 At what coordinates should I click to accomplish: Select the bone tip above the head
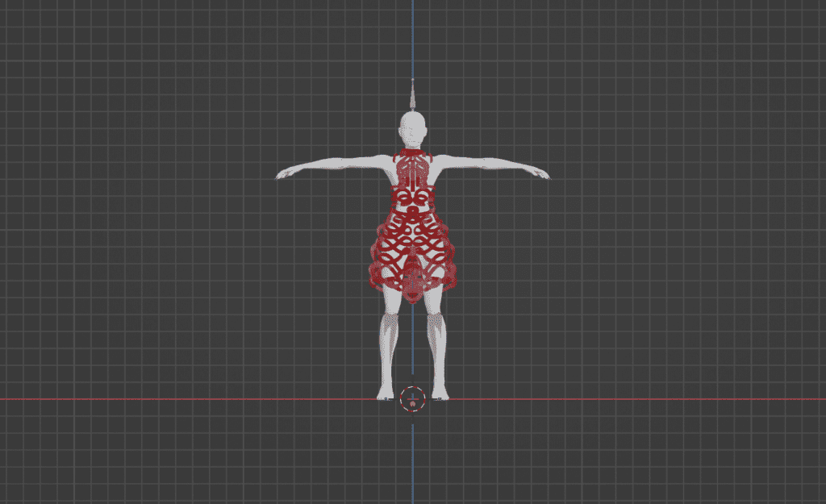pyautogui.click(x=413, y=98)
